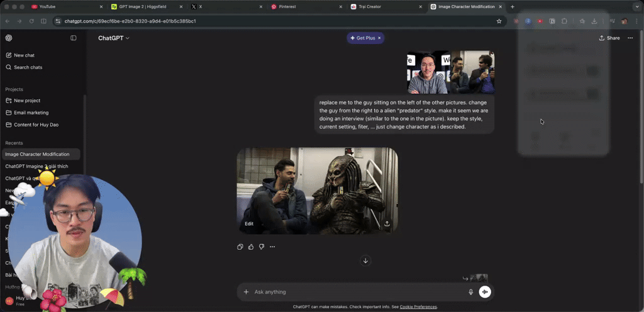Screen dimensions: 644x312
Task: Switch to the Pinterest browser tab
Action: pos(306,6)
